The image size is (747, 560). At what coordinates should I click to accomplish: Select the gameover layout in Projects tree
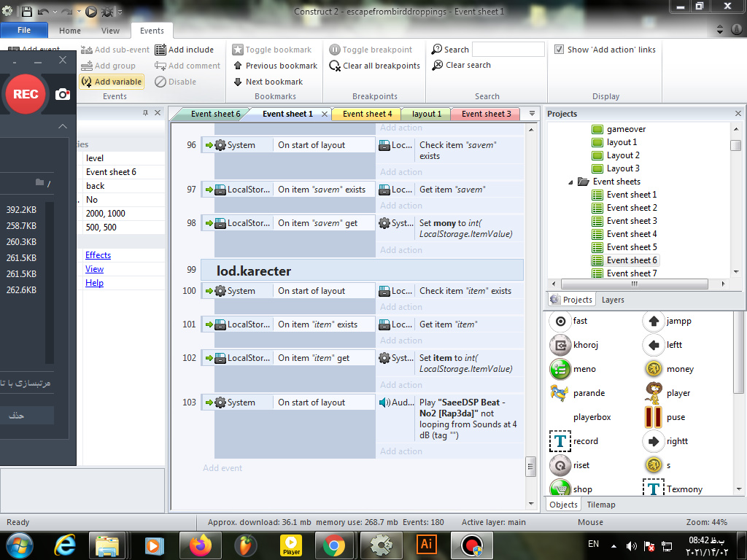626,129
